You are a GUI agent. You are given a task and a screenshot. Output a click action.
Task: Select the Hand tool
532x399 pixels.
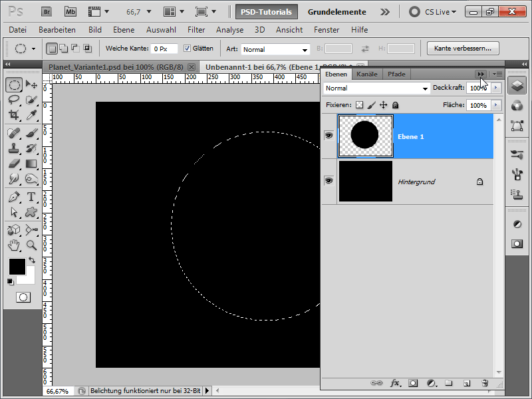(14, 245)
